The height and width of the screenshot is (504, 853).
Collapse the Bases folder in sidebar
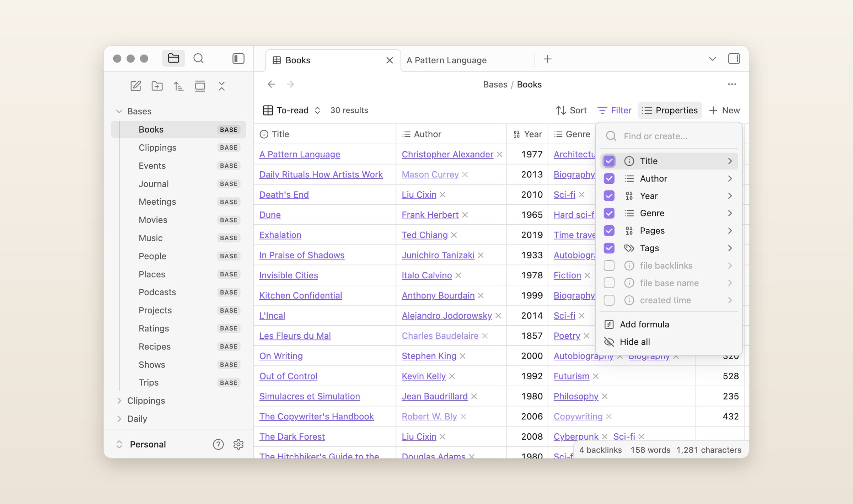pos(119,111)
